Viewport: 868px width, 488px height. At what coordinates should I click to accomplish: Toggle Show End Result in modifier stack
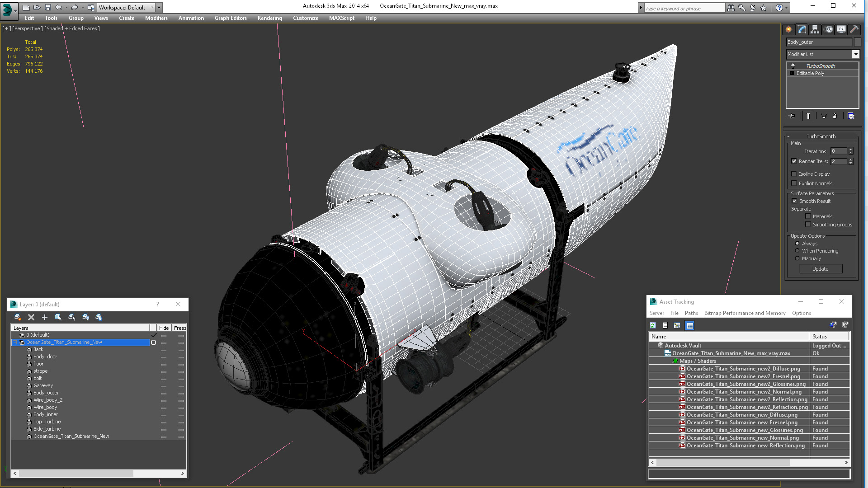coord(808,116)
